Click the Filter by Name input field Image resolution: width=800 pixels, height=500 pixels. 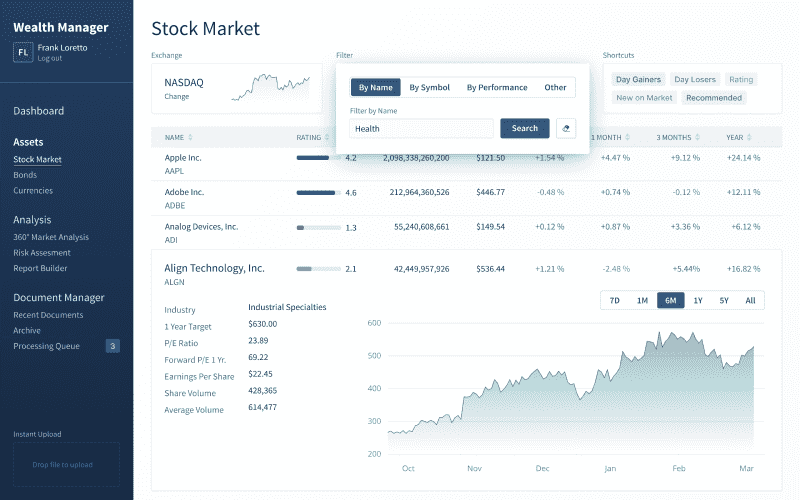click(421, 128)
